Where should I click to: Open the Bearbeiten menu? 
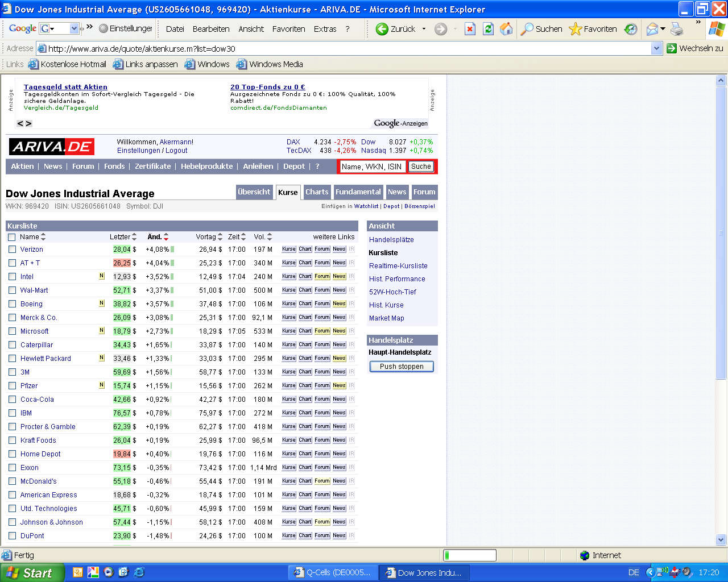click(x=211, y=29)
